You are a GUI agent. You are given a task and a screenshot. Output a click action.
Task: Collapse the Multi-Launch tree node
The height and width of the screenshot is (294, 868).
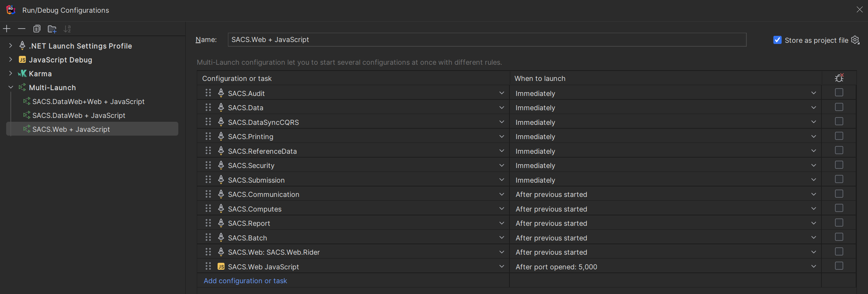click(x=10, y=87)
